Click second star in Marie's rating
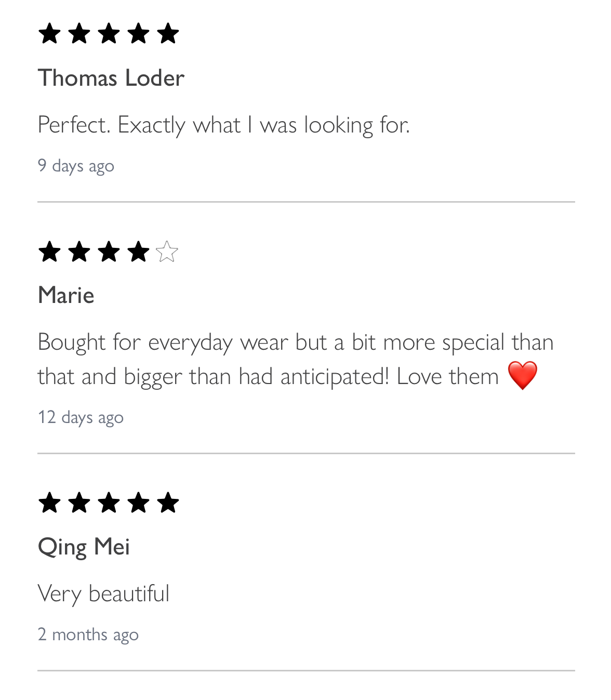This screenshot has height=700, width=611. 79,252
